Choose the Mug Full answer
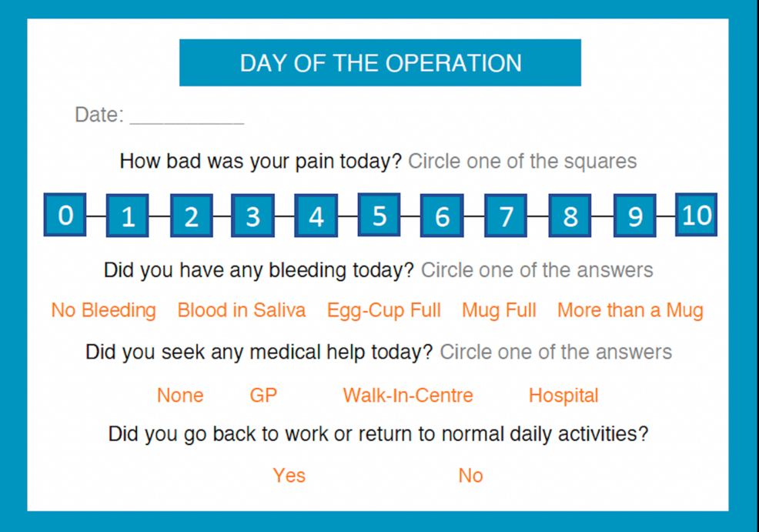This screenshot has width=759, height=532. pos(499,311)
